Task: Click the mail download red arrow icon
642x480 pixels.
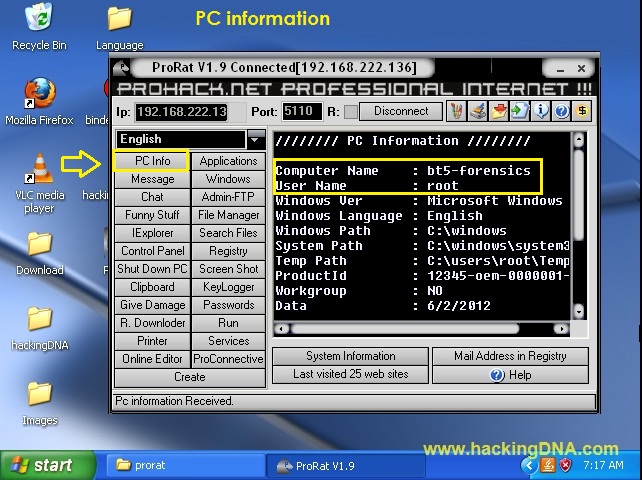Action: [498, 111]
